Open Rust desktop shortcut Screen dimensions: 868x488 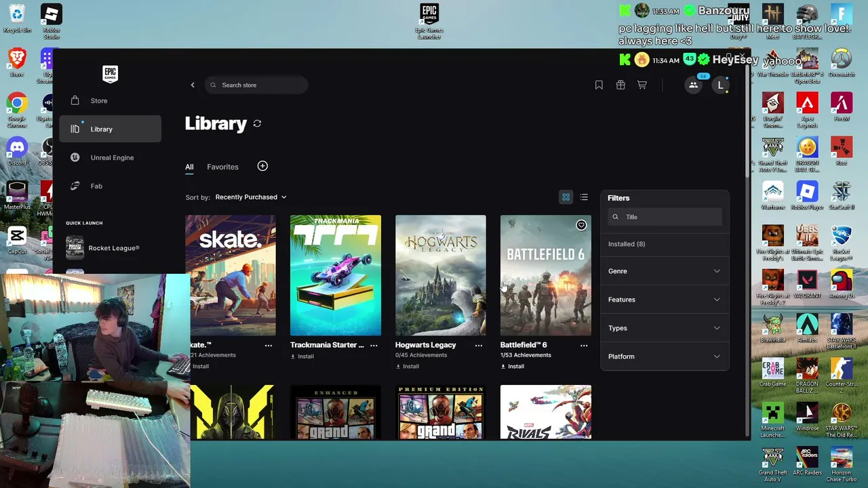[x=842, y=150]
